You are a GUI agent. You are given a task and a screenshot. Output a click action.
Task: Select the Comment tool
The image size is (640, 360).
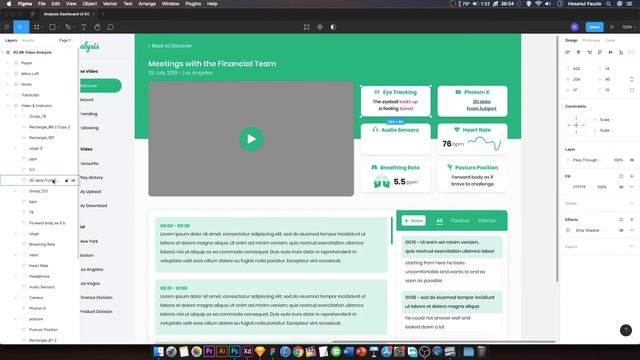tap(110, 27)
